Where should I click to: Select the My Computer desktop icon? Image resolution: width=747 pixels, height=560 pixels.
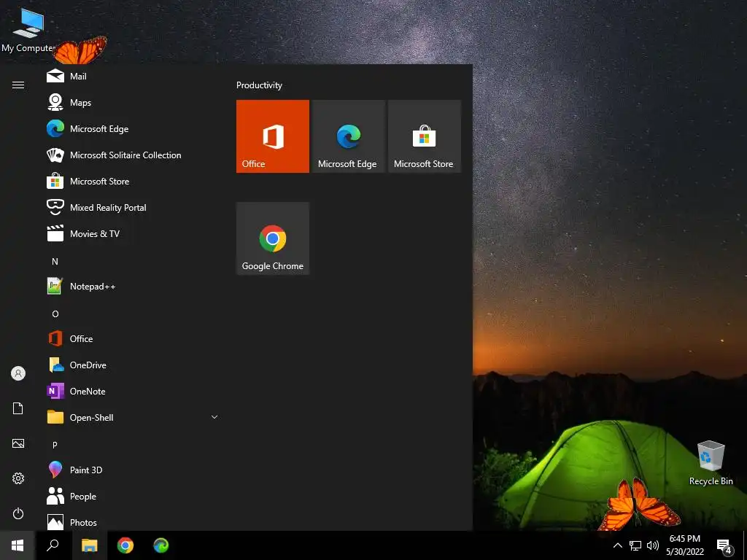coord(28,30)
